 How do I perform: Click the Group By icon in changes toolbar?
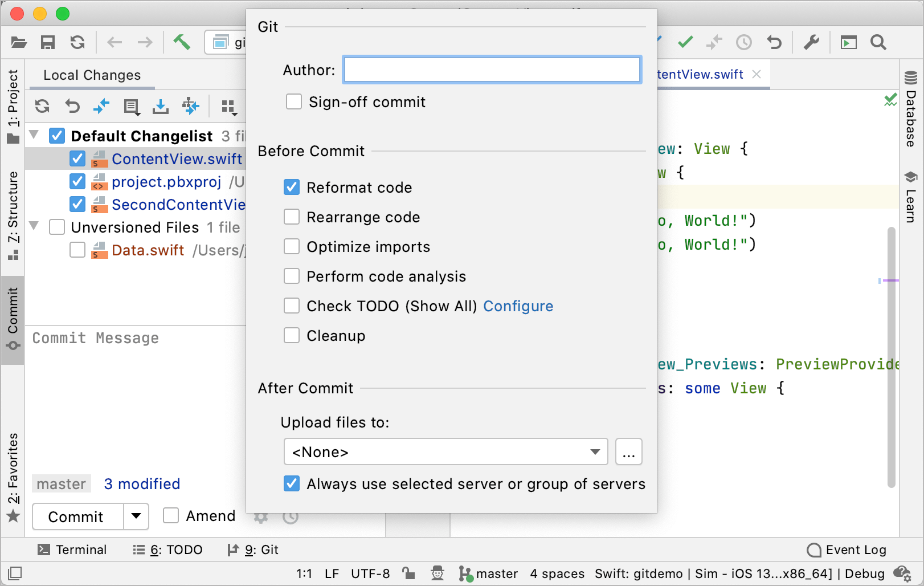[x=228, y=107]
